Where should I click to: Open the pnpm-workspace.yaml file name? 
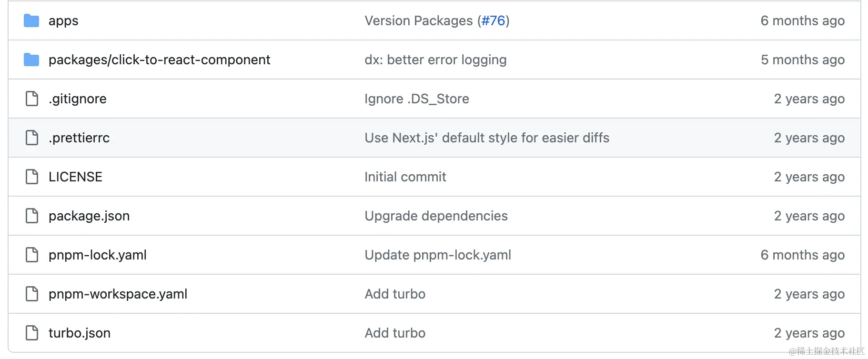(x=118, y=294)
